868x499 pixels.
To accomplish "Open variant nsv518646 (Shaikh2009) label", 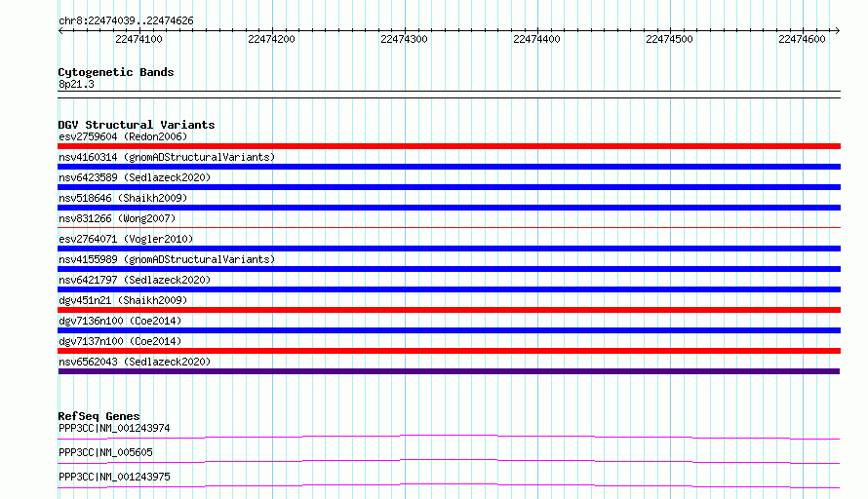I will [123, 198].
